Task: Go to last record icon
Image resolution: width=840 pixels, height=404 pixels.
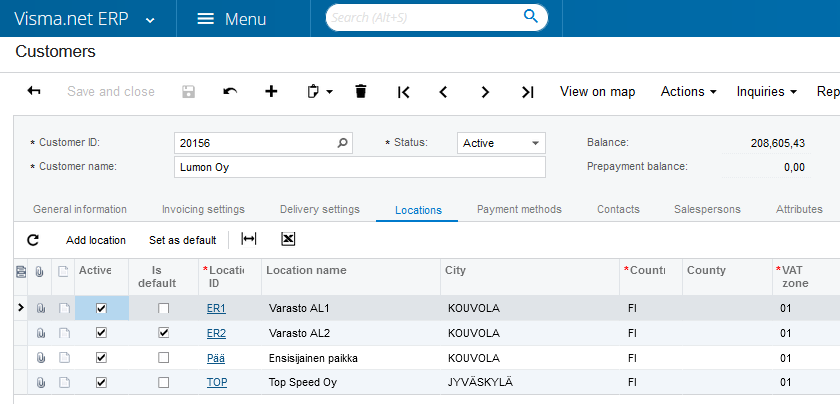Action: point(528,92)
